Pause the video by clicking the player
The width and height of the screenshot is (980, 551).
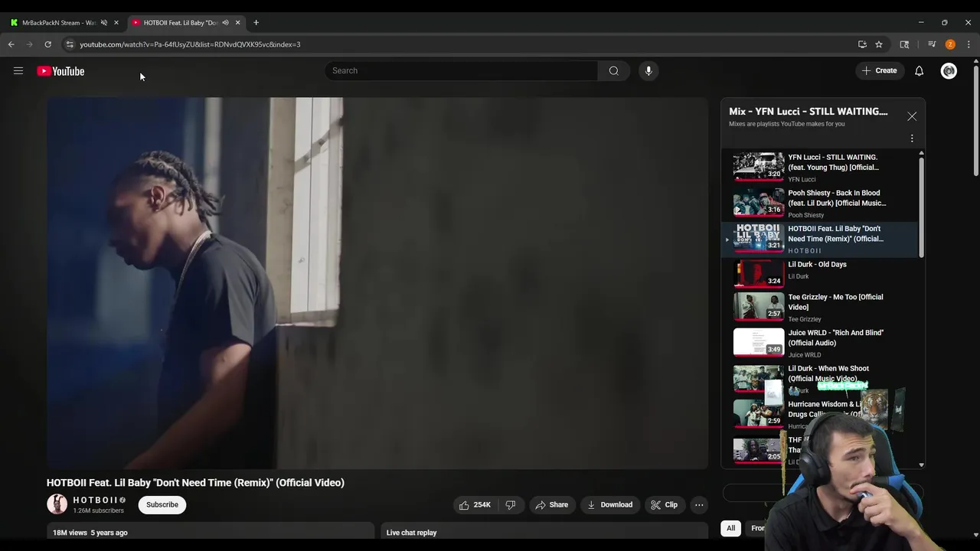[x=377, y=283]
